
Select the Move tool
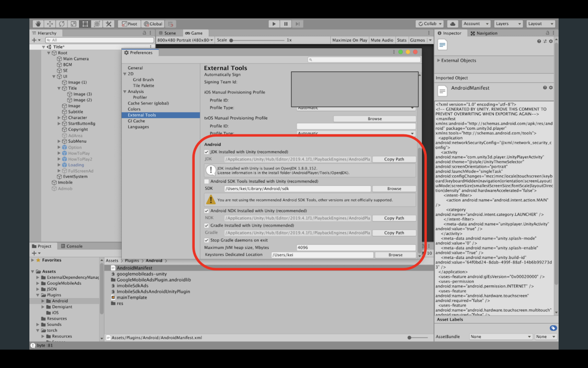(50, 24)
